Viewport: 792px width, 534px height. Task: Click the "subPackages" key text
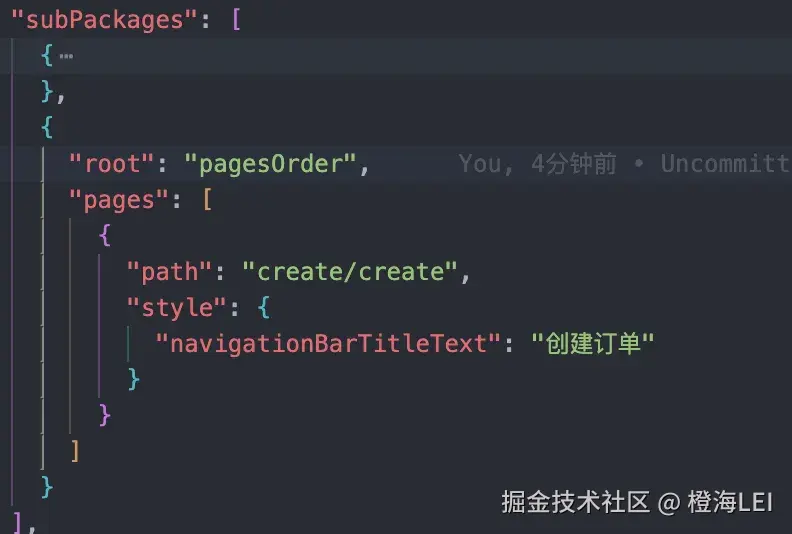[x=104, y=20]
